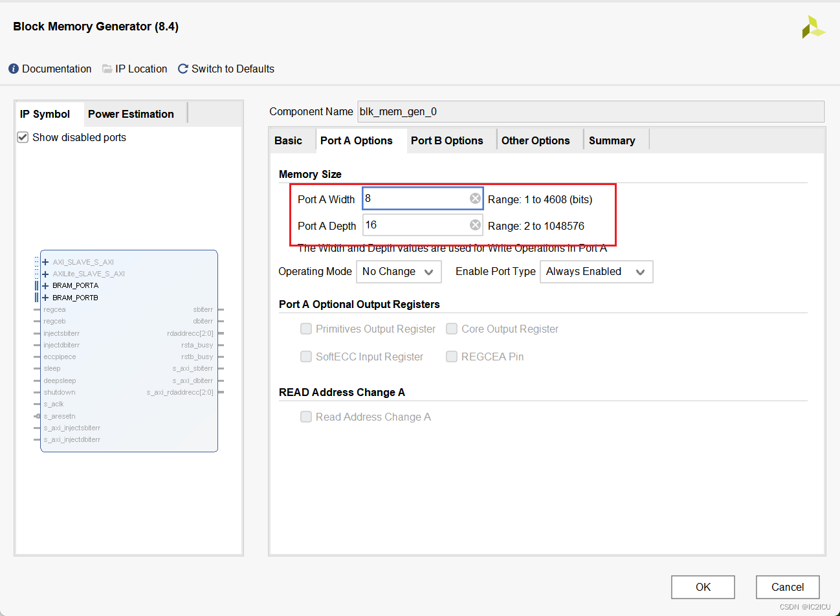840x616 pixels.
Task: Click the Port A Width input field
Action: (423, 199)
